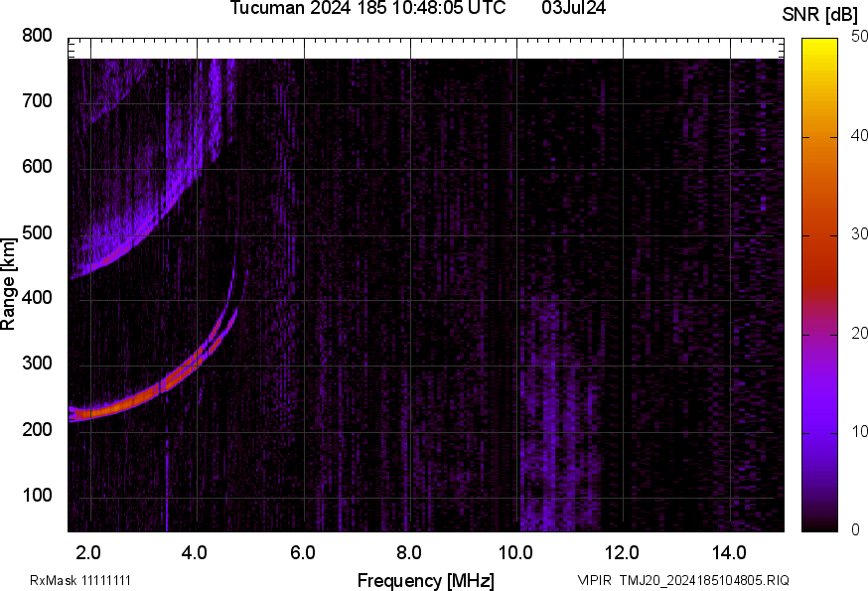Click the frequency tick 4.0

(195, 553)
